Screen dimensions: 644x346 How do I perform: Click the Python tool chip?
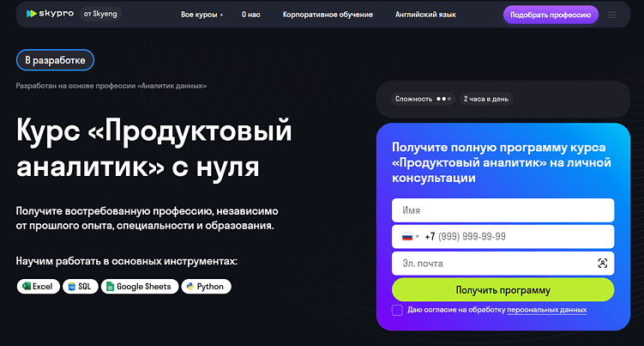(206, 287)
